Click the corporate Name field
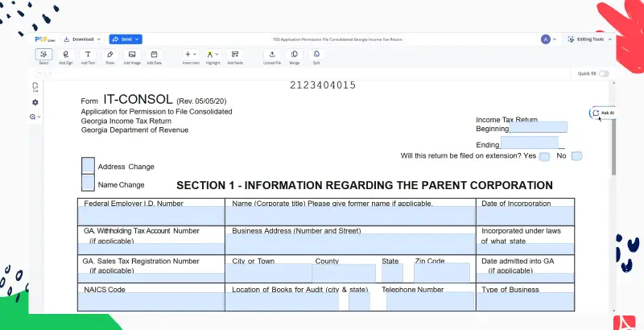This screenshot has width=644, height=330. pos(350,216)
